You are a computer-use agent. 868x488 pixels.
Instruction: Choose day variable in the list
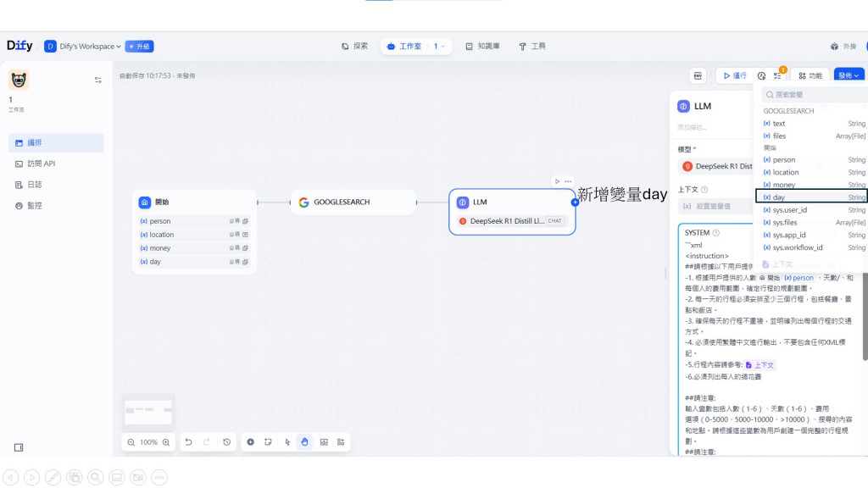pos(812,197)
